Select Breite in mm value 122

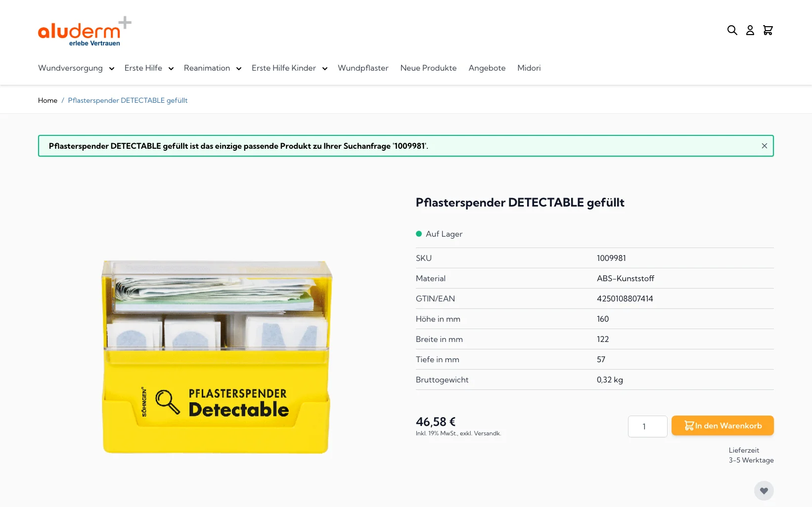pyautogui.click(x=603, y=339)
